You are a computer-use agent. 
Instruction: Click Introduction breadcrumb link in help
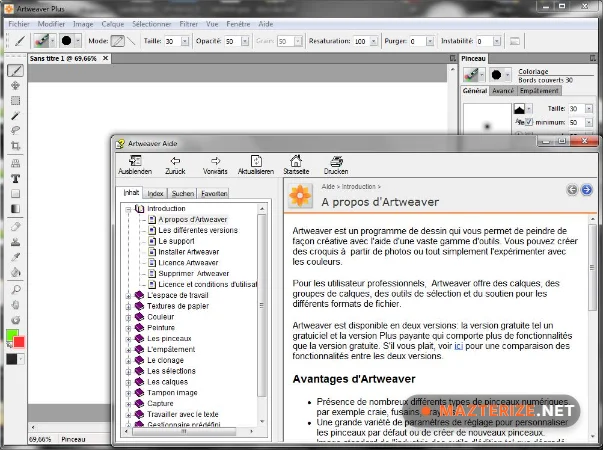pos(358,187)
